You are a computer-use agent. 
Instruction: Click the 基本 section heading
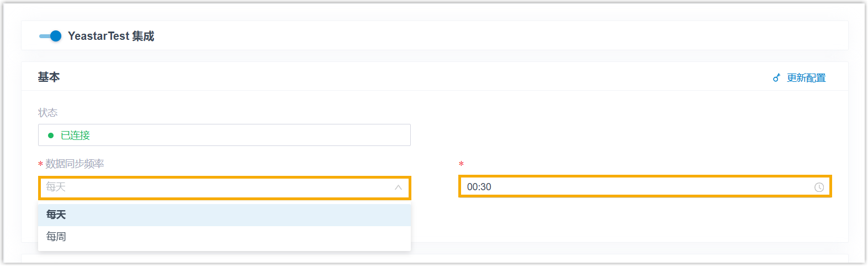[x=49, y=77]
